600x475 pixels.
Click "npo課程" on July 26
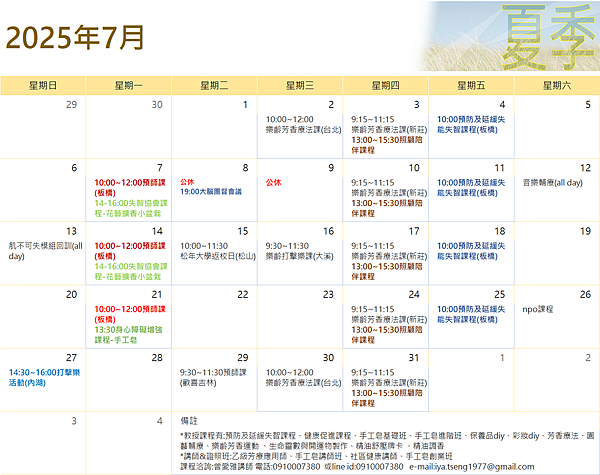(538, 309)
